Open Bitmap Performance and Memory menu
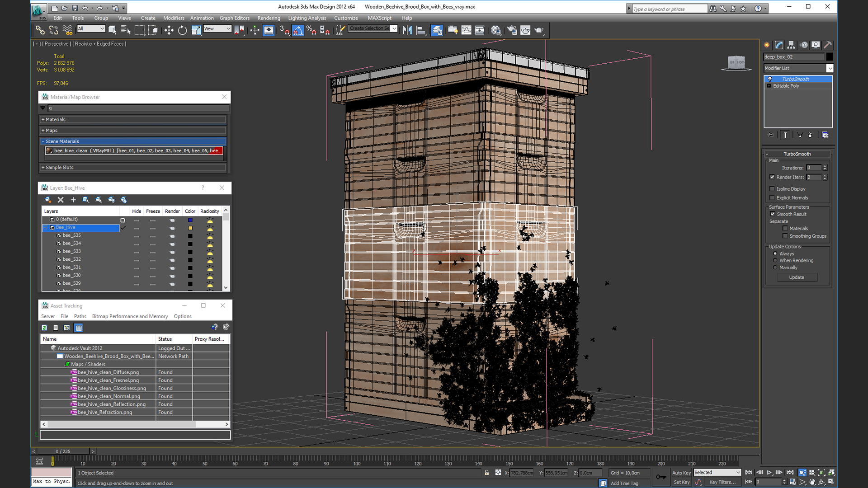The image size is (868, 488). (x=130, y=316)
